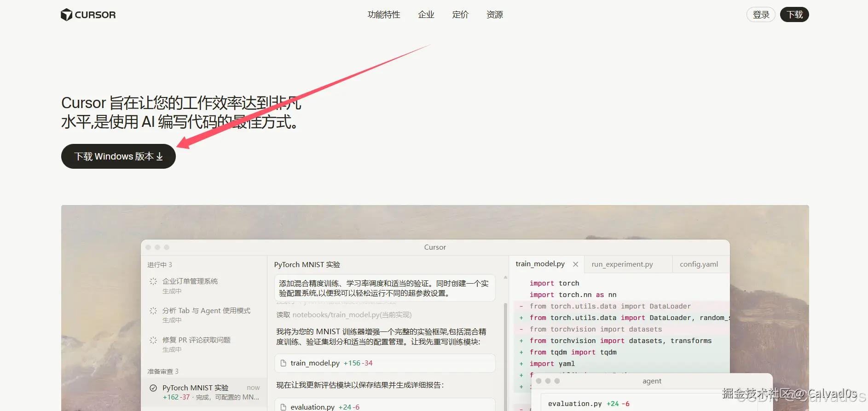Open PyTorch MNIST 实验 review item
Screen dimensions: 868x411
(x=204, y=392)
